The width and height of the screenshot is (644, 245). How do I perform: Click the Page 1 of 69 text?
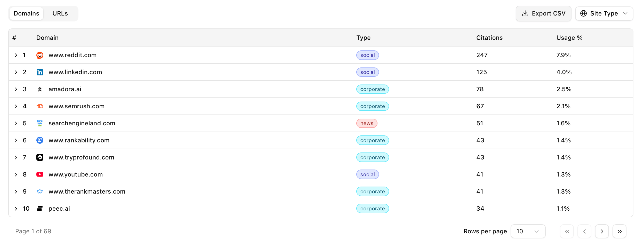pos(33,231)
